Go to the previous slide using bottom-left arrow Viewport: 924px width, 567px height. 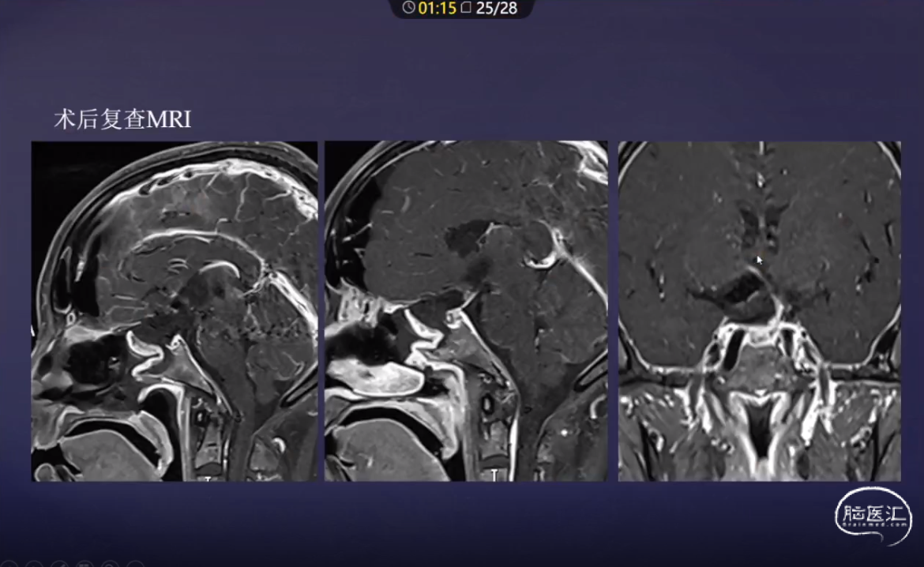click(9, 565)
